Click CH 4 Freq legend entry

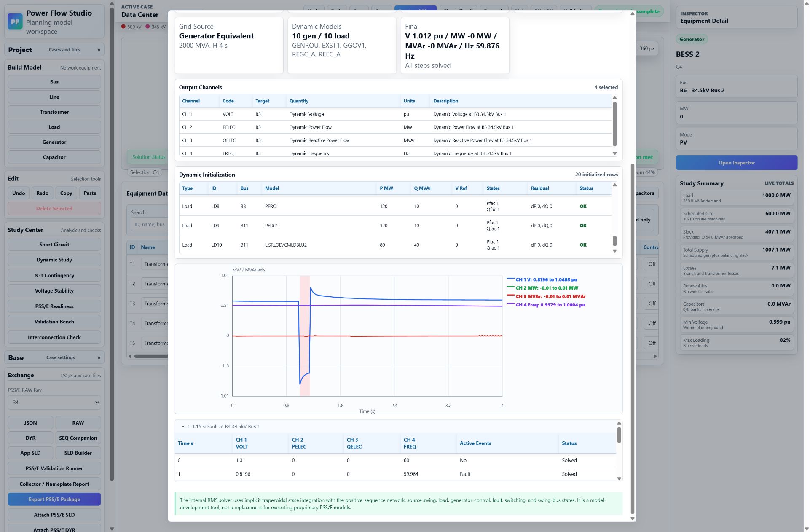546,305
